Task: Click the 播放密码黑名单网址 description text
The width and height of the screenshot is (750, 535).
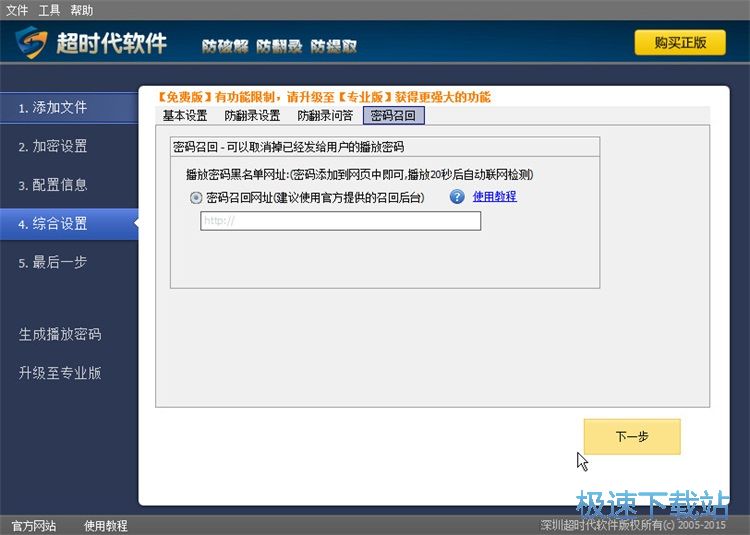Action: click(360, 175)
